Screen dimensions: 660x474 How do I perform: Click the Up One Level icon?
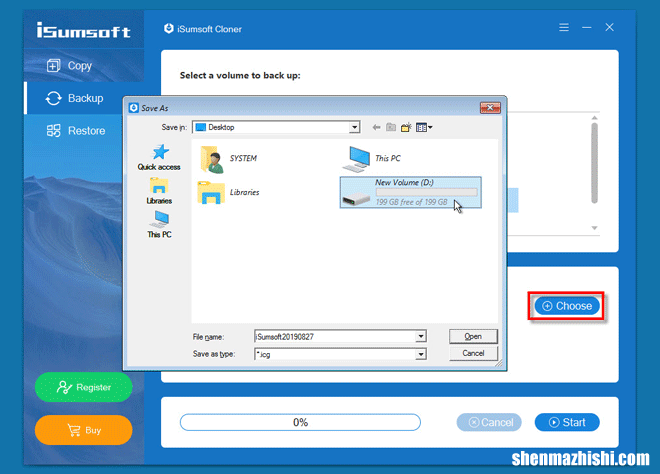(x=391, y=127)
